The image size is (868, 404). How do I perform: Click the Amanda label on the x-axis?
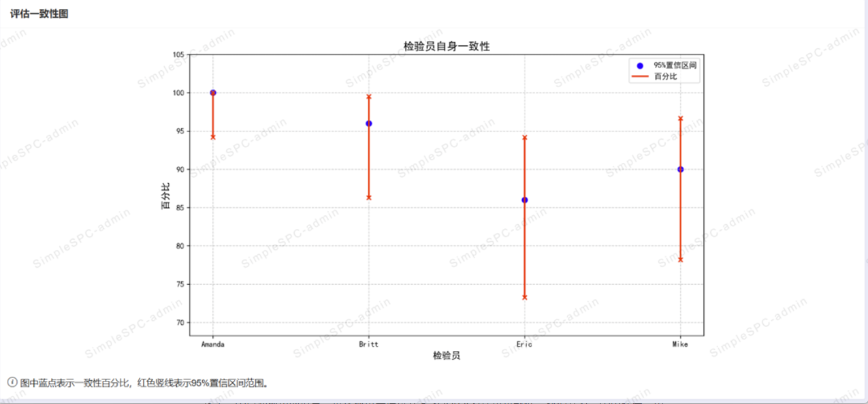(213, 344)
